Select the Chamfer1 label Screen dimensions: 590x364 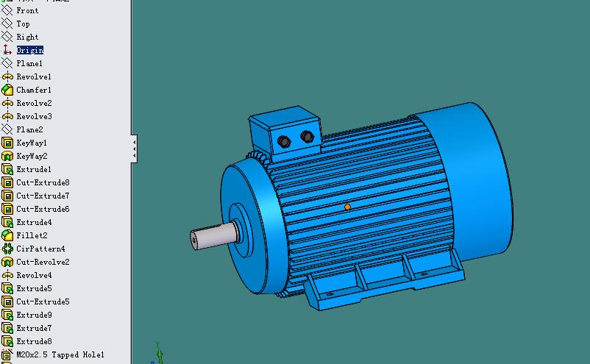[34, 90]
